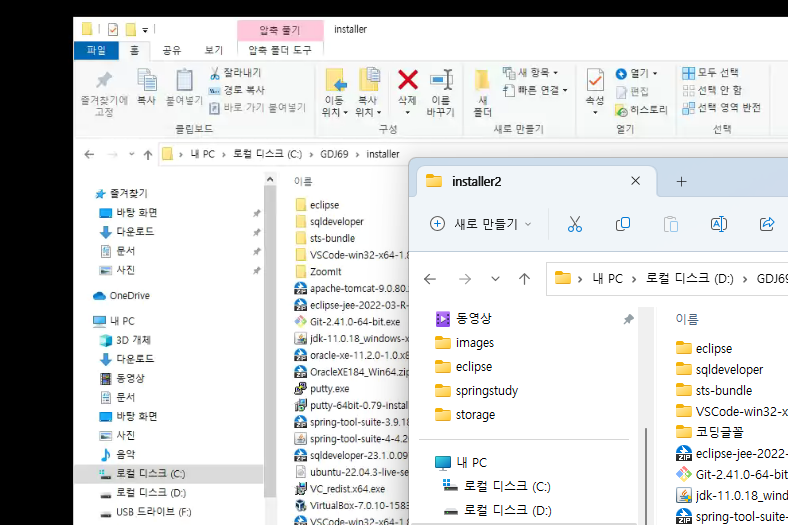Click 로컬 디스크 (D:) in installer2 breadcrumb
788x525 pixels.
690,279
